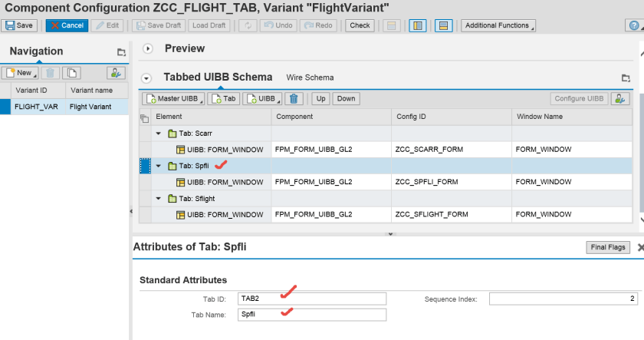
Task: Run Check on the configuration
Action: (x=360, y=25)
